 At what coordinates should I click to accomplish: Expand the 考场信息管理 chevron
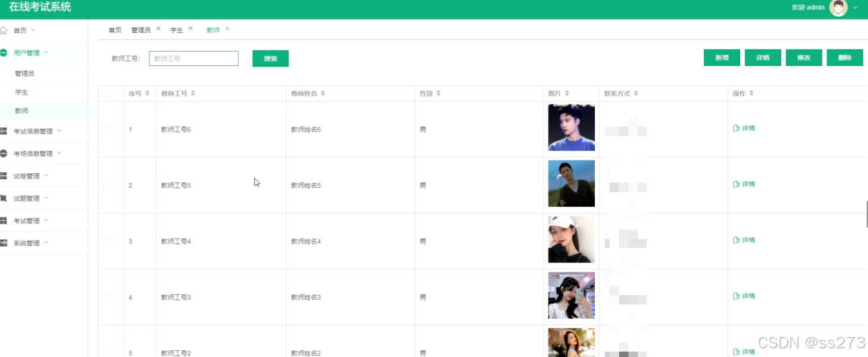pos(59,153)
